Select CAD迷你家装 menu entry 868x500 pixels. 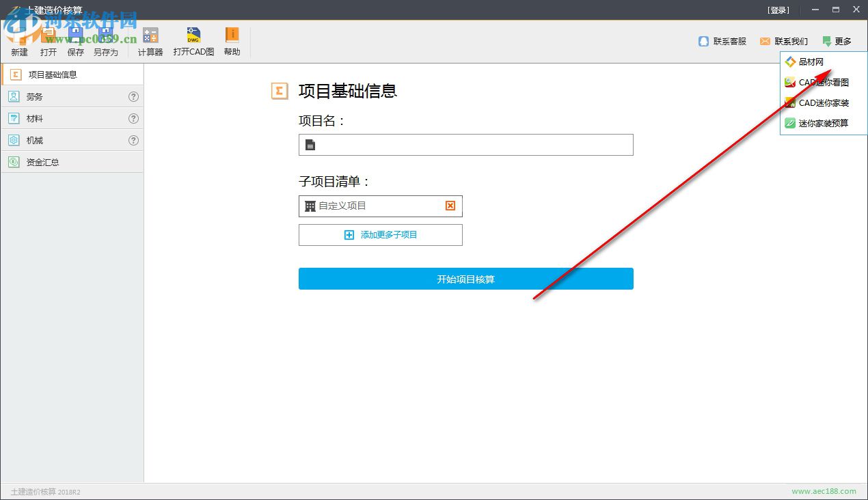point(824,103)
